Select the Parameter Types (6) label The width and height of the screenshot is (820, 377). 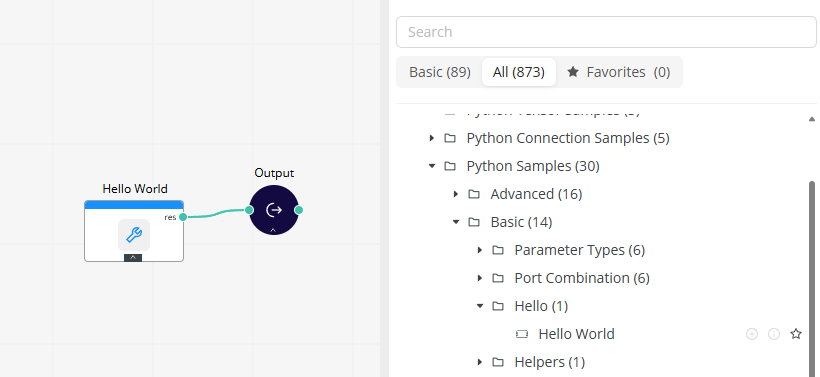click(x=579, y=250)
